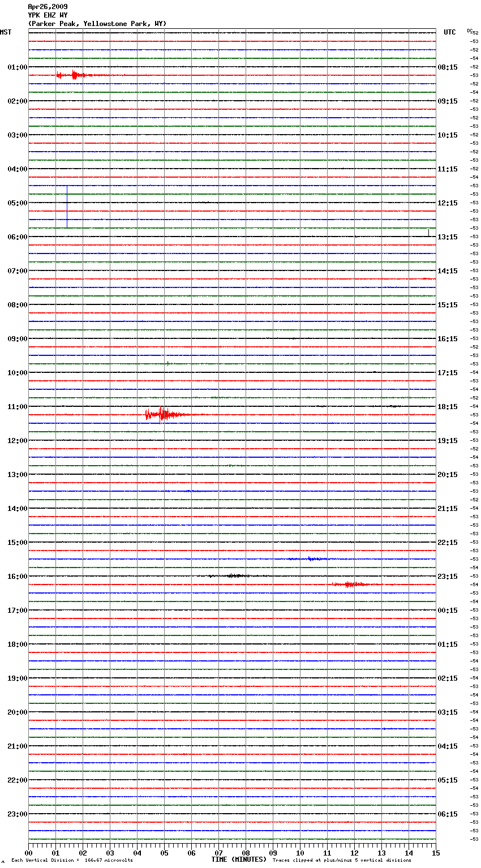
Task: Click the "13:00" MST time label
Action: tap(18, 475)
